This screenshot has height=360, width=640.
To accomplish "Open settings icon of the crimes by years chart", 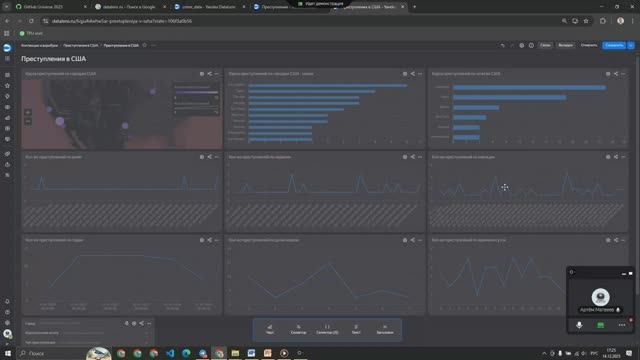I will 202,240.
